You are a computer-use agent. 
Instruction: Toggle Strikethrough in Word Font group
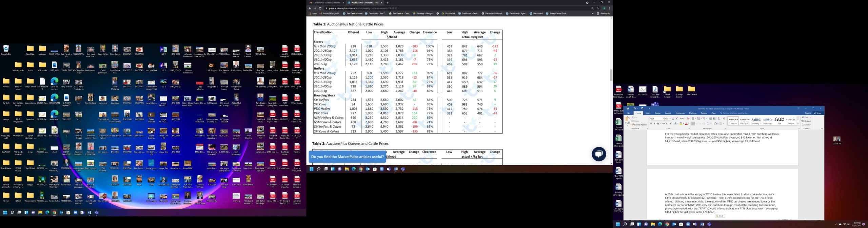(x=664, y=124)
